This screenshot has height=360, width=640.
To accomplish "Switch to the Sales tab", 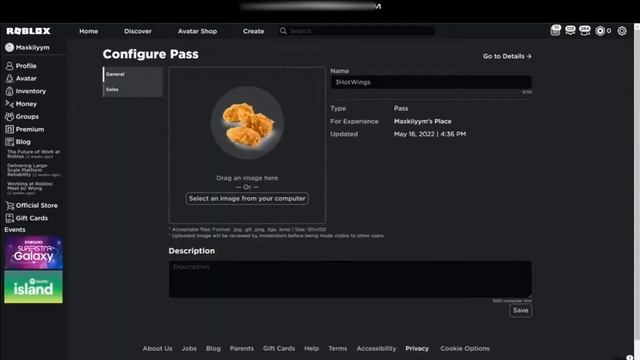I will (133, 89).
